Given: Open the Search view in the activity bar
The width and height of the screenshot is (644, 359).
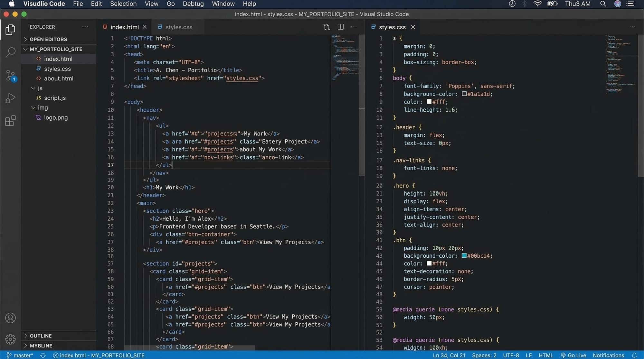Looking at the screenshot, I should 10,52.
